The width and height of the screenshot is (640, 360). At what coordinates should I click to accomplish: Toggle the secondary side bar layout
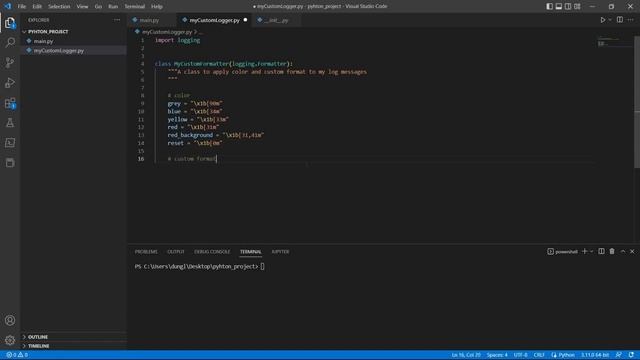coord(568,7)
